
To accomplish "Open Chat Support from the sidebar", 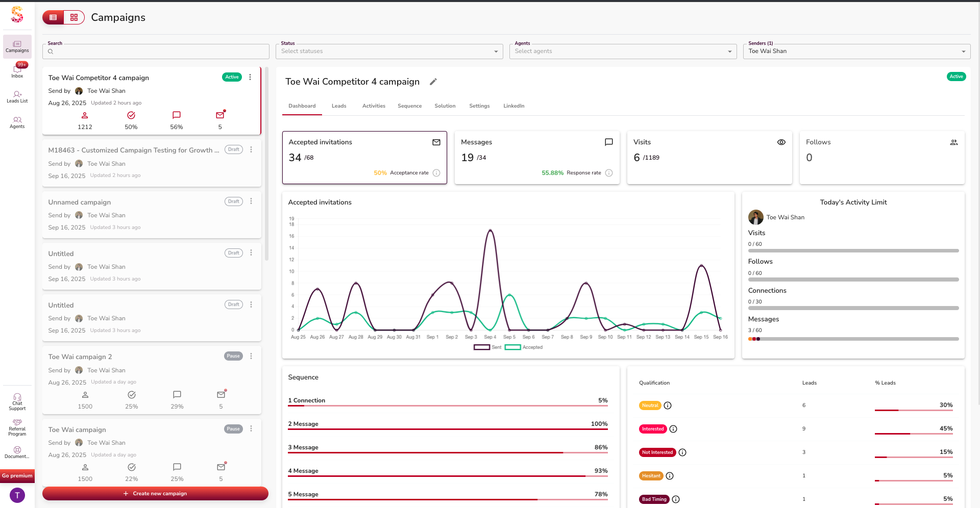I will [x=17, y=401].
